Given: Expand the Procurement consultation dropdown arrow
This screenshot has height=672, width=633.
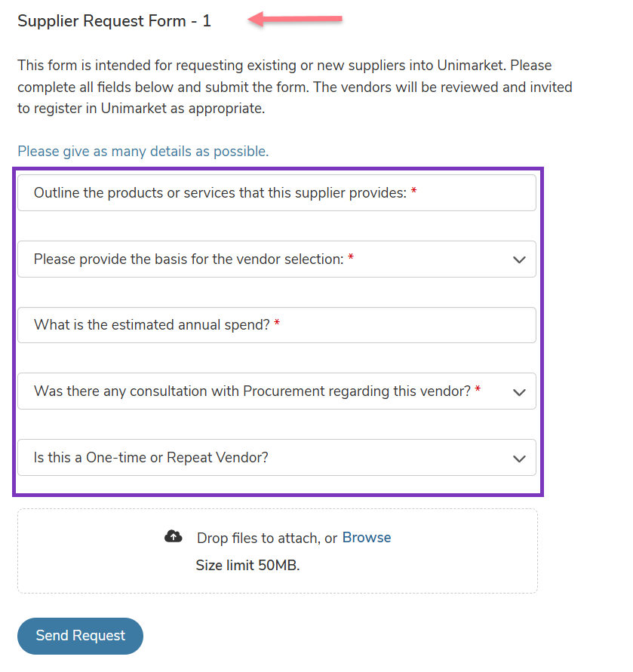Looking at the screenshot, I should tap(519, 392).
